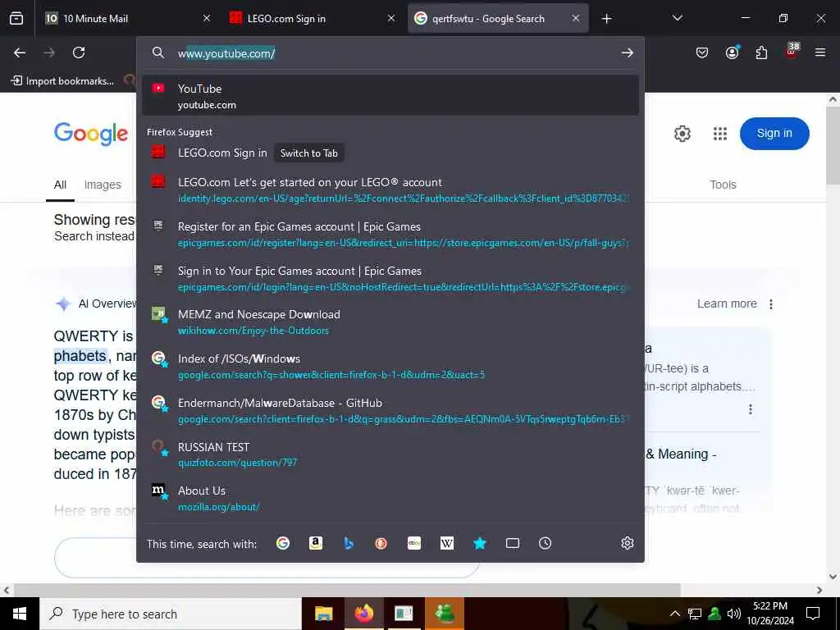Search Bookmarks with the star icon
This screenshot has width=840, height=630.
(479, 543)
